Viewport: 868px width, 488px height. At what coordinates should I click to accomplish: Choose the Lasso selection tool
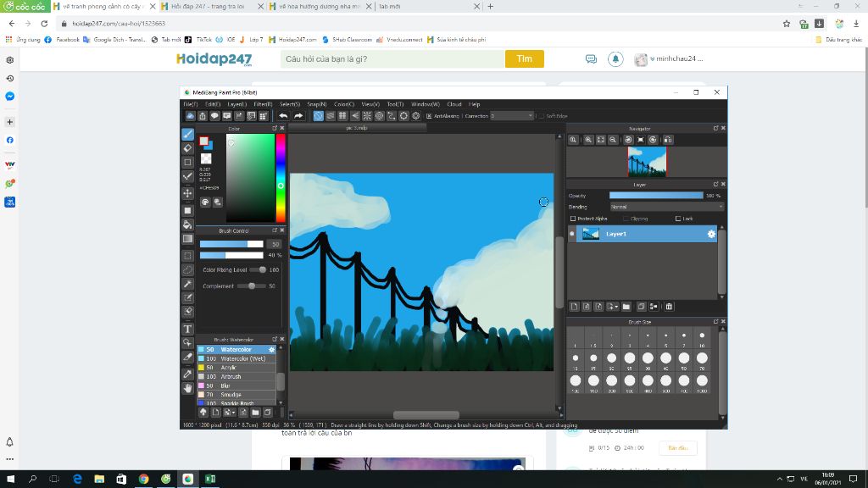187,270
